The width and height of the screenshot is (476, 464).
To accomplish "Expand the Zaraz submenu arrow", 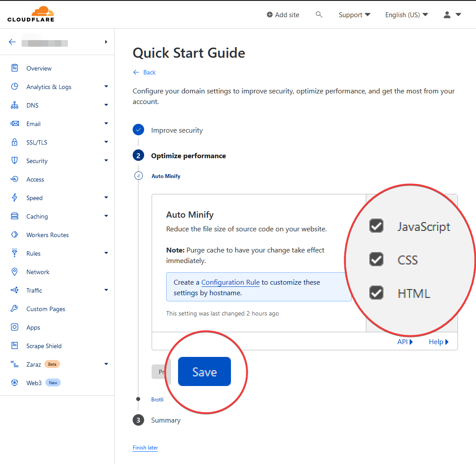I will pos(106,364).
